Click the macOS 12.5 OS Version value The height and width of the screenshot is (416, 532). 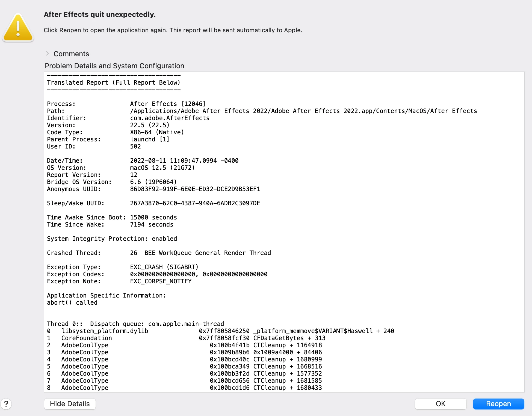click(x=162, y=168)
